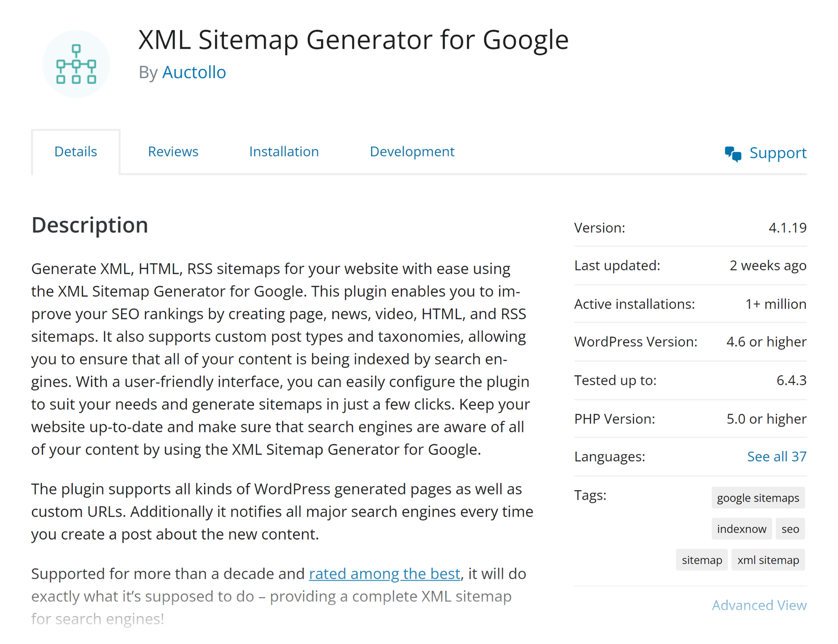Click WordPress Version '4.6 or higher'

tap(766, 342)
